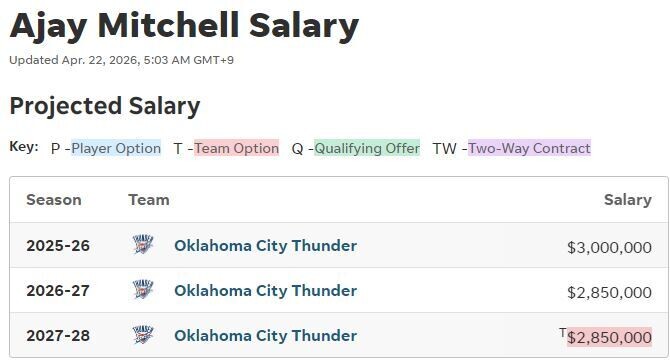Screen dimensions: 670x360
Task: Click Thunder logo in 2027-28 row
Action: 143,335
